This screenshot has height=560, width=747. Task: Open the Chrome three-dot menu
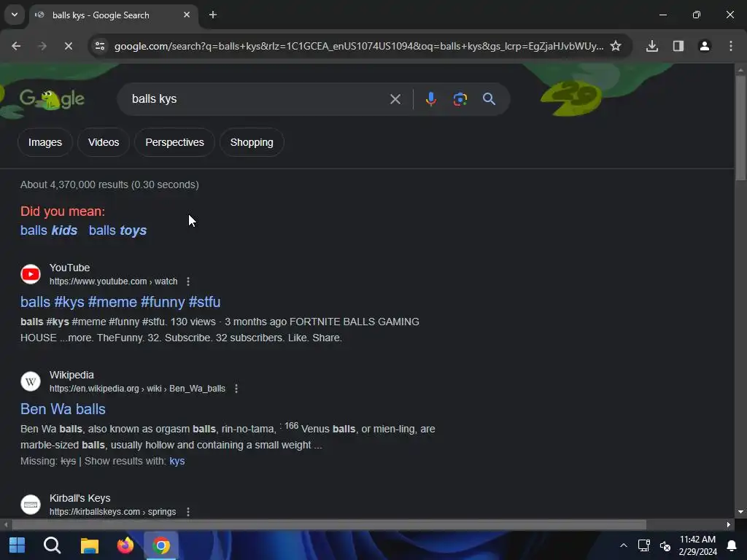pos(731,46)
